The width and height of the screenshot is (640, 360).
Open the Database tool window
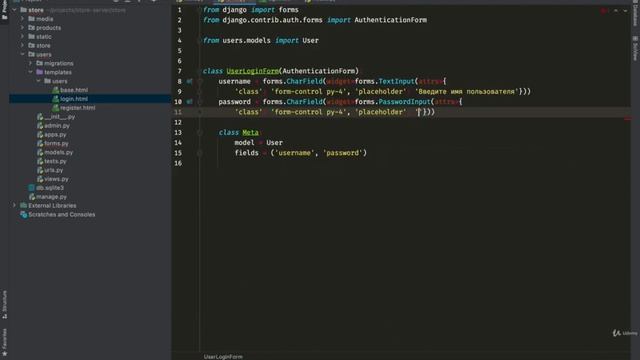[x=635, y=15]
